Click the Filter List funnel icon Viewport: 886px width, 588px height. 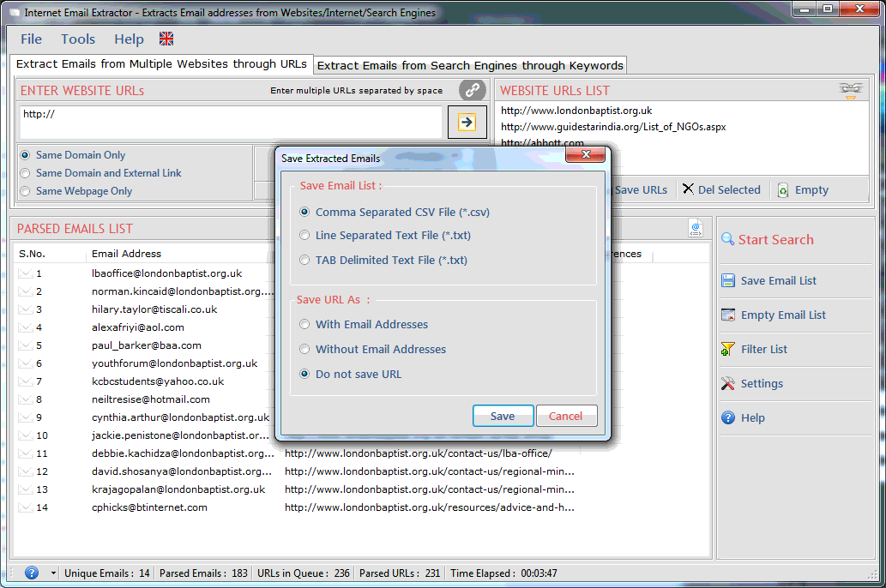click(728, 349)
